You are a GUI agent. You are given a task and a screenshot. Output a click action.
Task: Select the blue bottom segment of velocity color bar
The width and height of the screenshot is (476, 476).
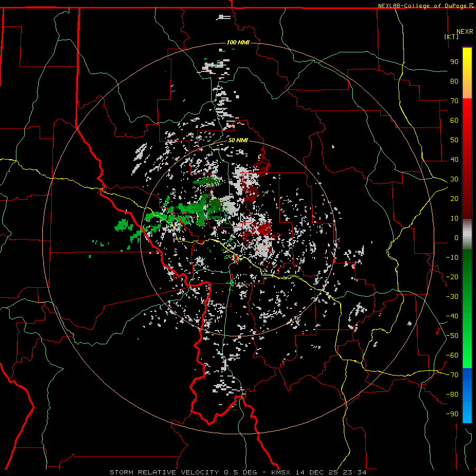pyautogui.click(x=467, y=396)
